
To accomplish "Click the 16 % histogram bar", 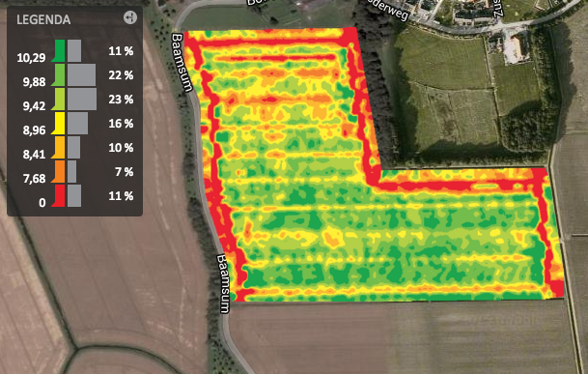I will (x=77, y=123).
